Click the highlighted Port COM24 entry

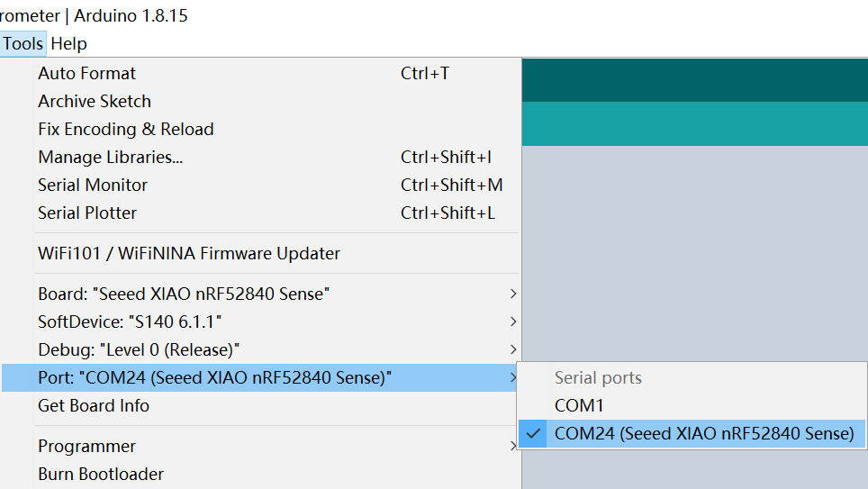tap(260, 377)
